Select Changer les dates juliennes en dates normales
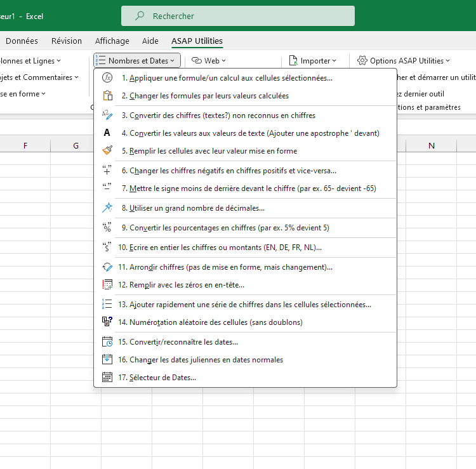Viewport: 476px width, 469px height. point(245,359)
